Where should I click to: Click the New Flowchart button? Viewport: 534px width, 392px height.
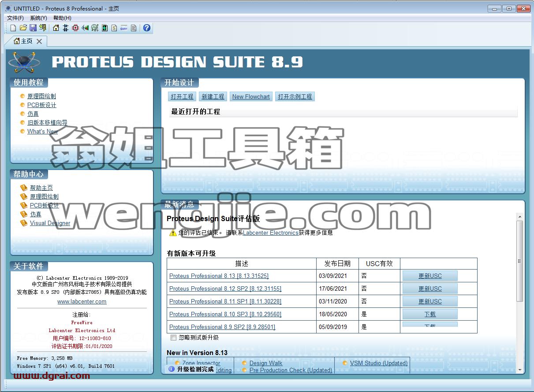coord(251,96)
